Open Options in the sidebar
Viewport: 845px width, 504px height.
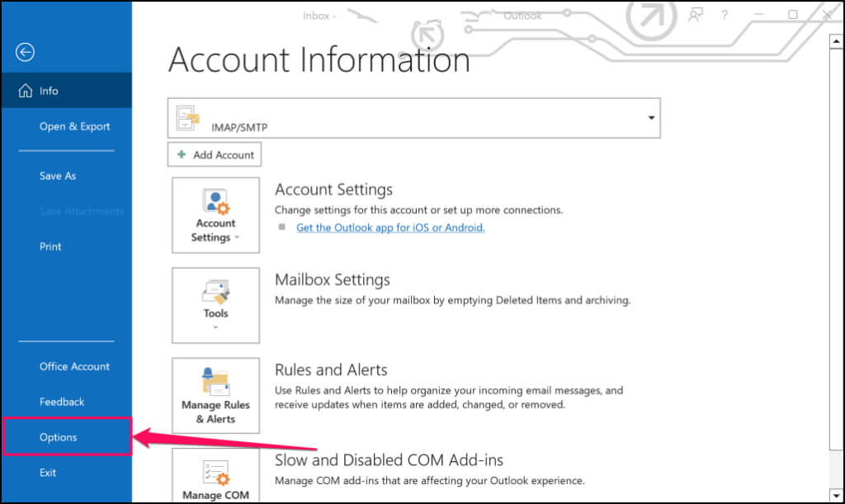(59, 437)
